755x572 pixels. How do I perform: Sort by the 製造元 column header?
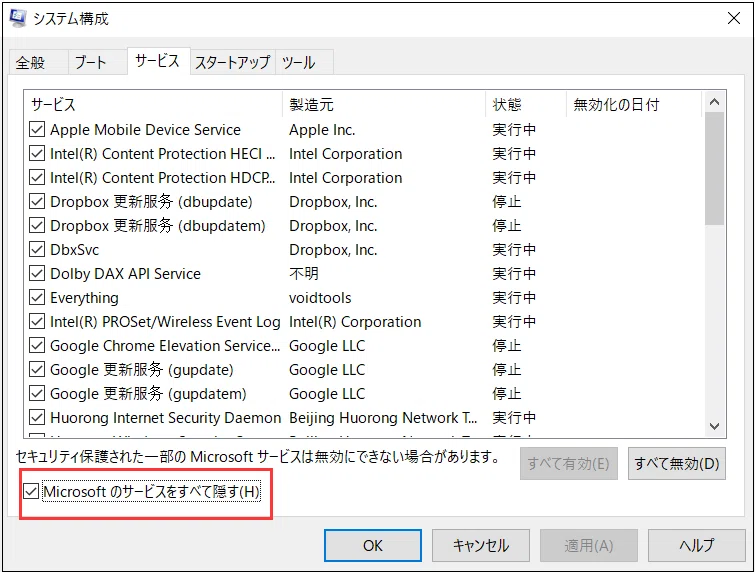pyautogui.click(x=384, y=104)
